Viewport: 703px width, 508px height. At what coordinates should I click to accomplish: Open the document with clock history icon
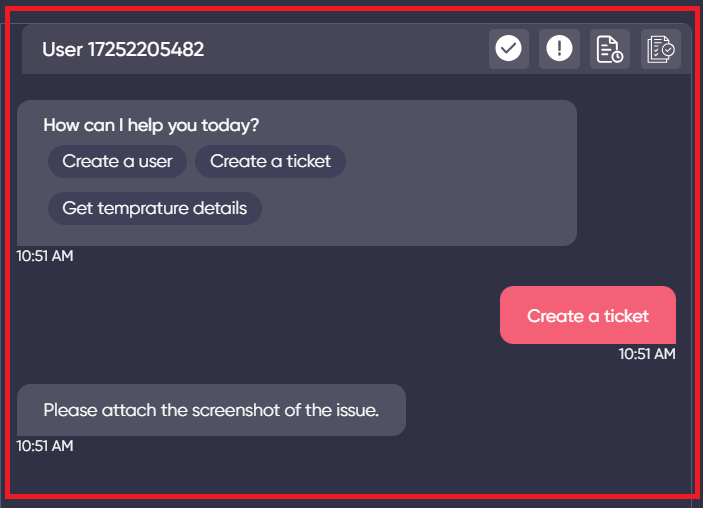click(x=609, y=49)
